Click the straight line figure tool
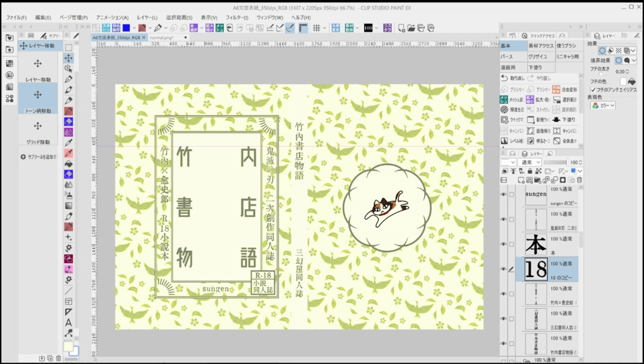Screen dimensions: 644x364 (69, 291)
